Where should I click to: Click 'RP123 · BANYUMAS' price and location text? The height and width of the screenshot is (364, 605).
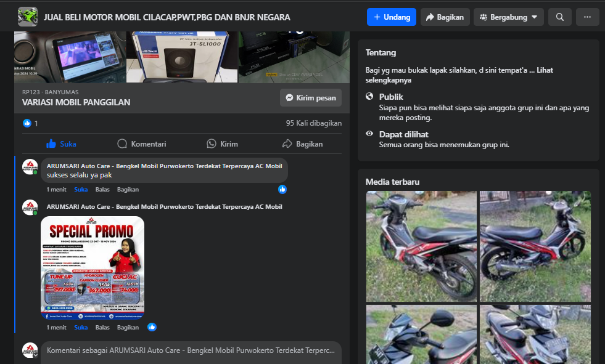click(50, 92)
